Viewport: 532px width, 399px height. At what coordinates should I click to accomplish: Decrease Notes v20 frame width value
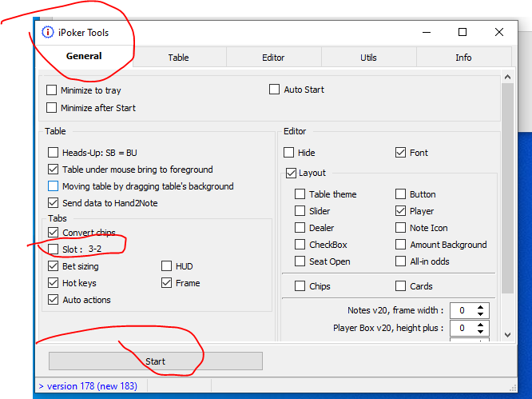pyautogui.click(x=480, y=313)
